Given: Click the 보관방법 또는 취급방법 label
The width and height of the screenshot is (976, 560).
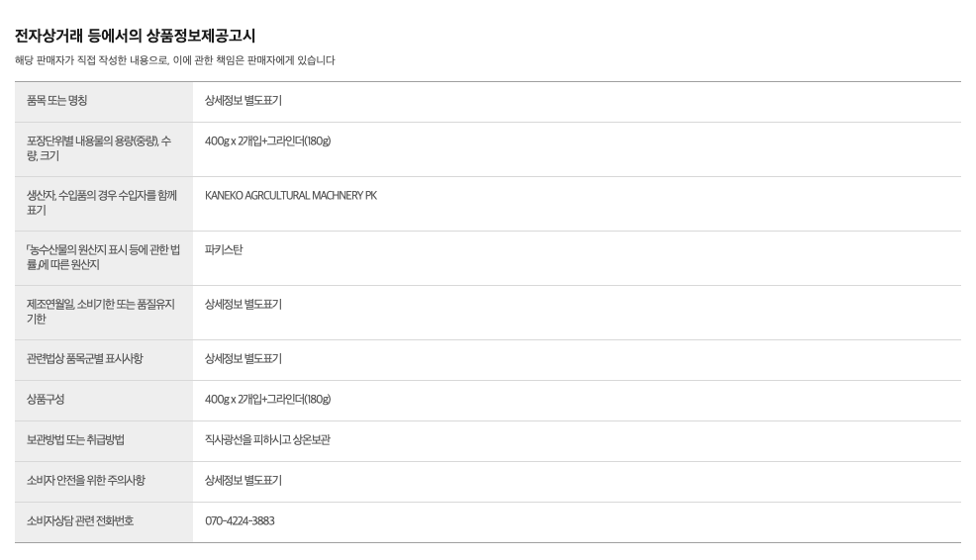Looking at the screenshot, I should [82, 440].
